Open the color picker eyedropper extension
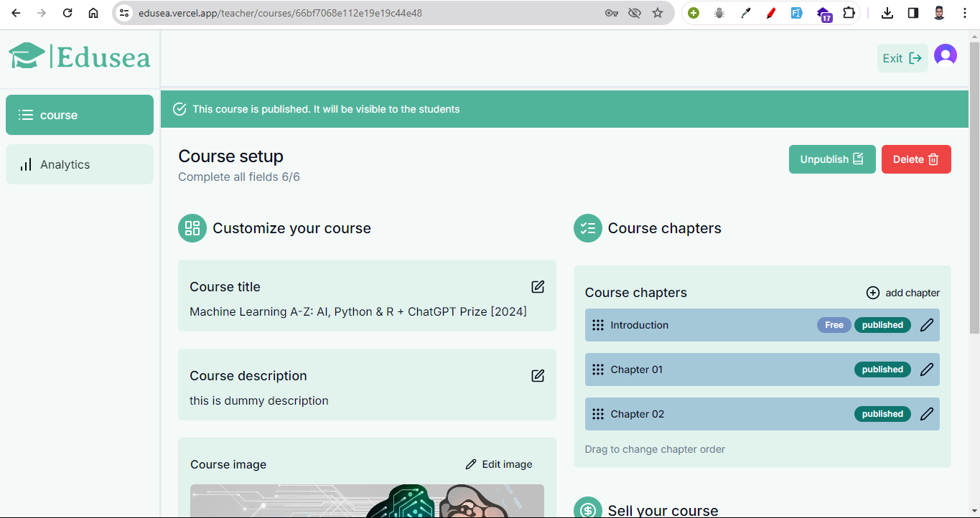Screen dimensions: 980x518 pos(745,13)
